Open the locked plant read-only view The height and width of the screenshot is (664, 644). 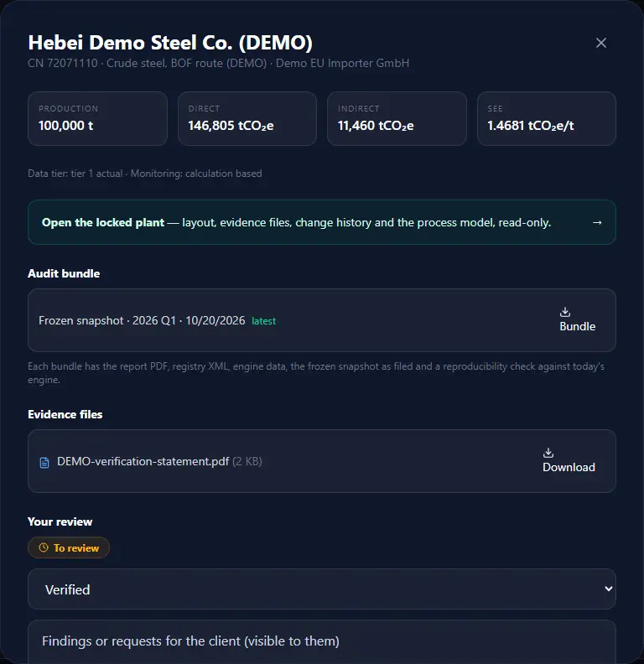(x=321, y=222)
